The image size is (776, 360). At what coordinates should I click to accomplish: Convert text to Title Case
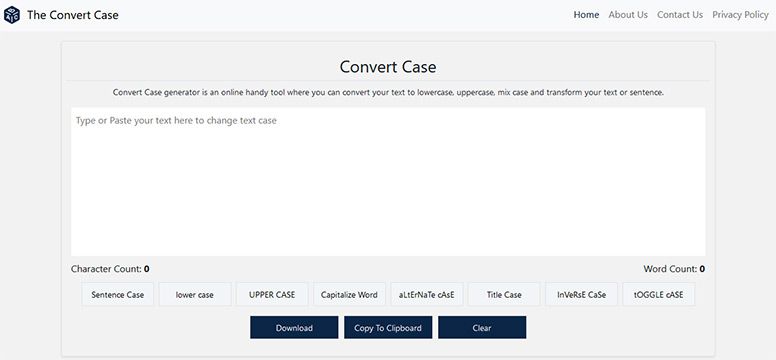point(504,295)
